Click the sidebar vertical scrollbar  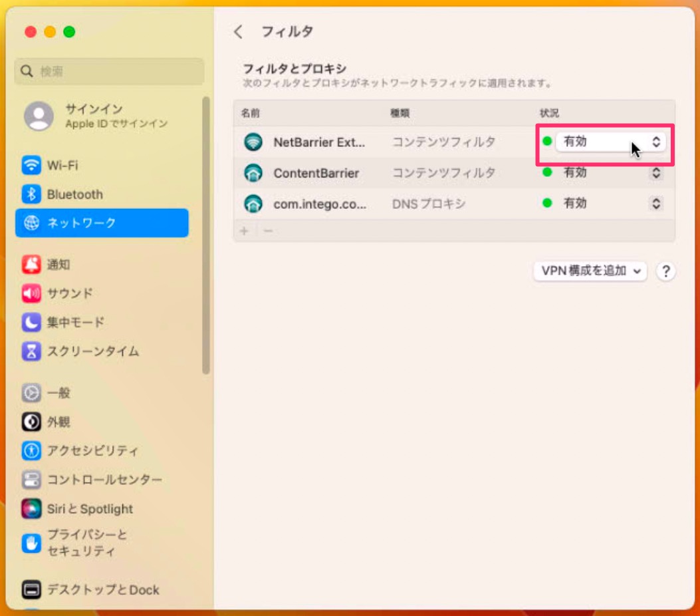tap(206, 235)
